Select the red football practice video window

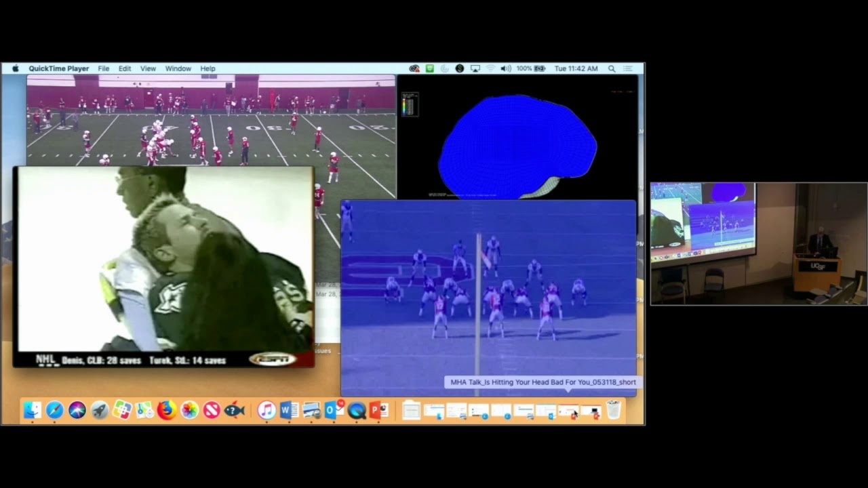point(210,119)
